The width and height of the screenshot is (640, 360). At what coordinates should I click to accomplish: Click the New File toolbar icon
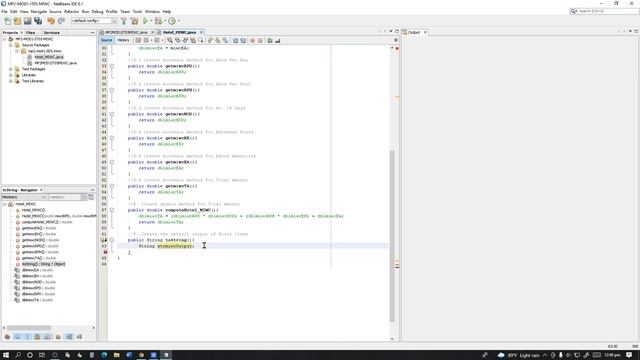[x=7, y=21]
